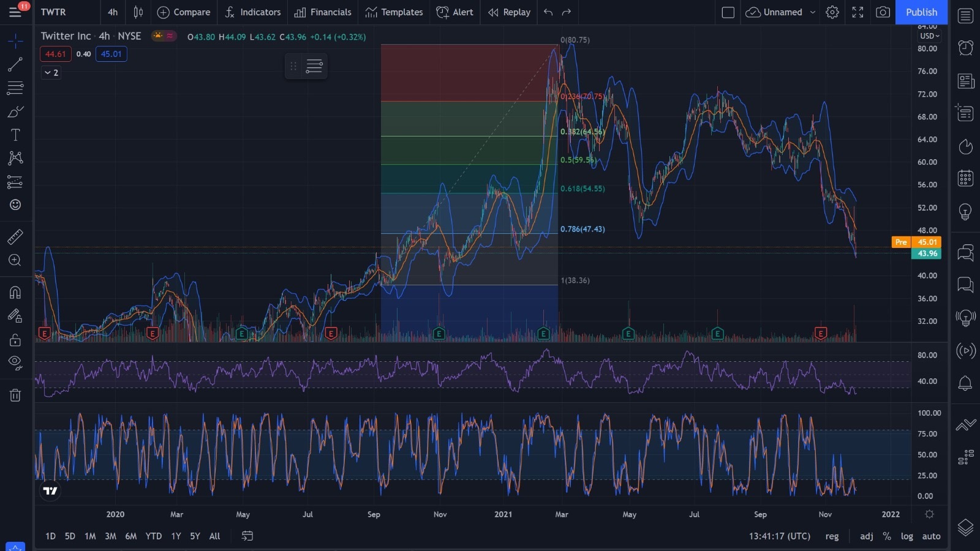Undo the last chart action
Viewport: 980px width, 551px height.
(x=548, y=12)
